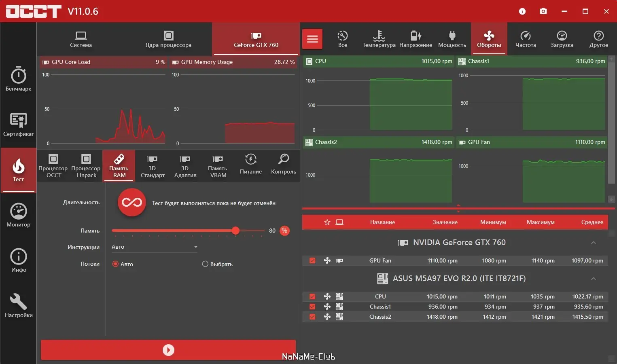The height and width of the screenshot is (364, 617).
Task: Filter sensors by Температура
Action: [x=379, y=39]
